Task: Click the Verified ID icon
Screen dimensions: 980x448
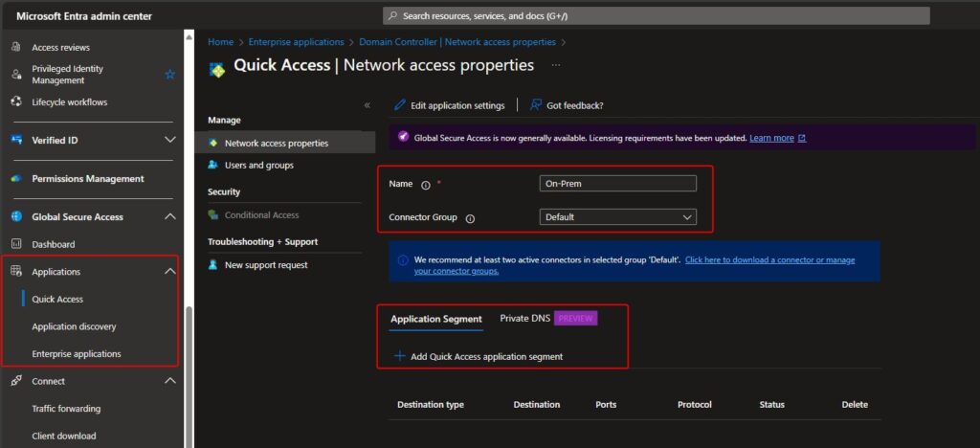Action: tap(17, 140)
